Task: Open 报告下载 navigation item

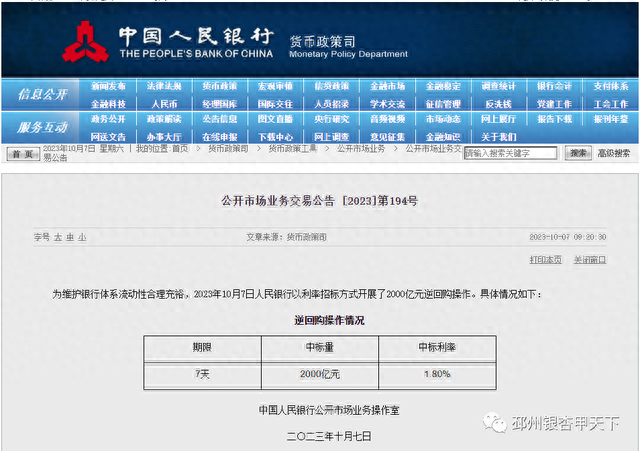Action: click(554, 119)
